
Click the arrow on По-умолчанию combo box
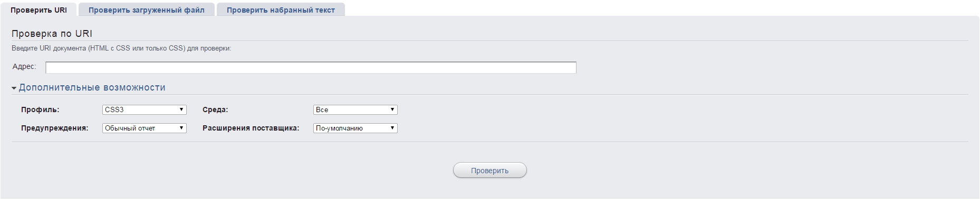[392, 128]
